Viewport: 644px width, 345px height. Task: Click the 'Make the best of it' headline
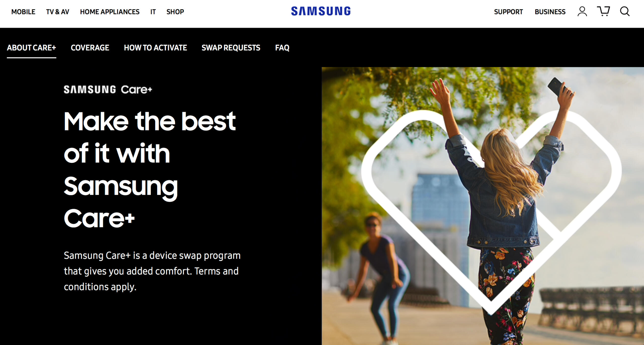(x=150, y=170)
